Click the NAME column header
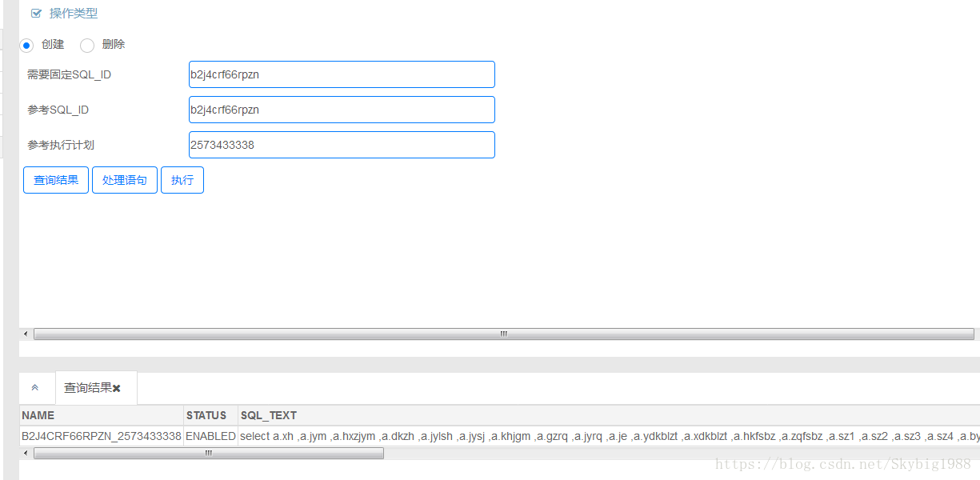Image resolution: width=980 pixels, height=480 pixels. pyautogui.click(x=102, y=415)
